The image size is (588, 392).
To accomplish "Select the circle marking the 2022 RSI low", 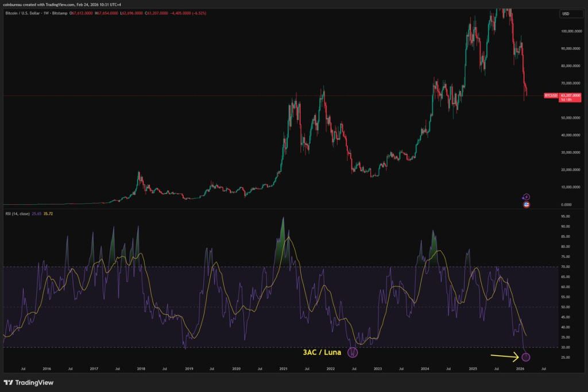I will tap(353, 352).
